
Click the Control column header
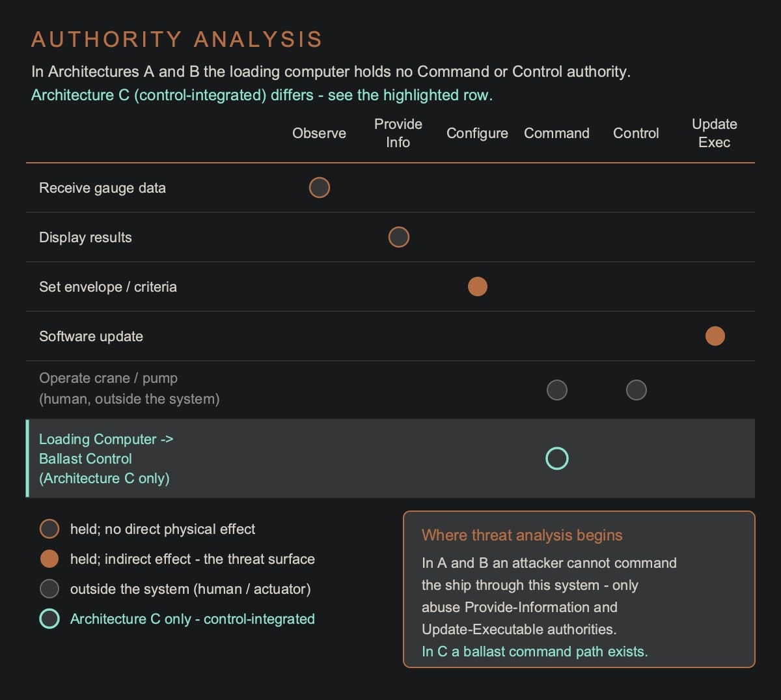coord(636,133)
